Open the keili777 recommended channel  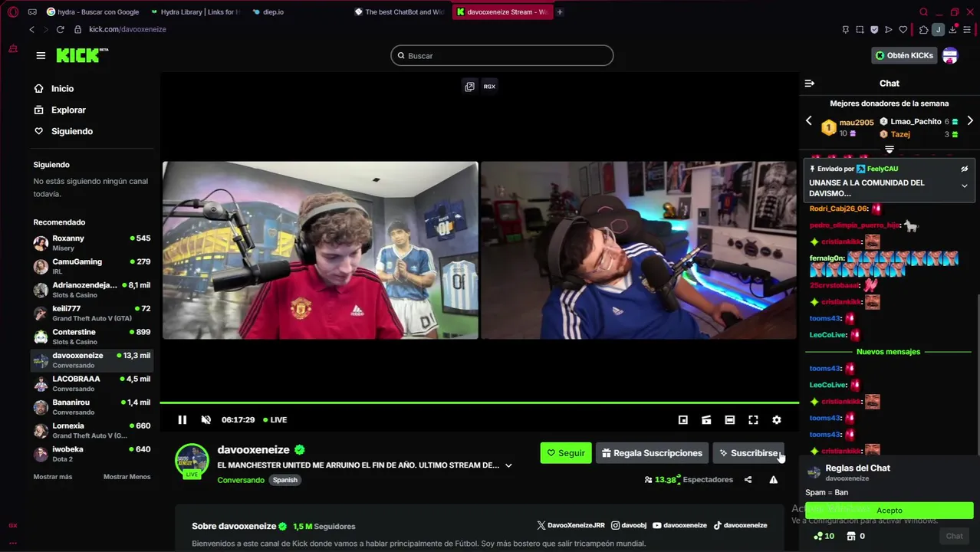click(x=92, y=314)
